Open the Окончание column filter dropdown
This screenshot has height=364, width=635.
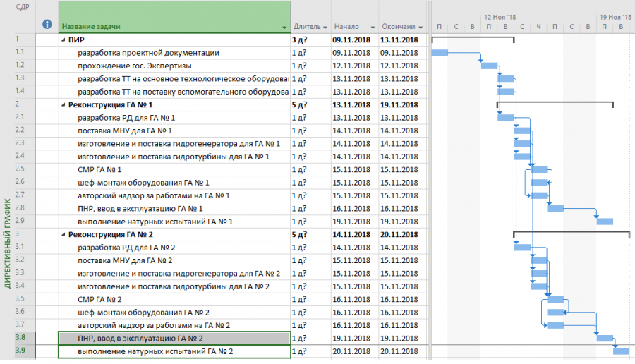(x=421, y=27)
